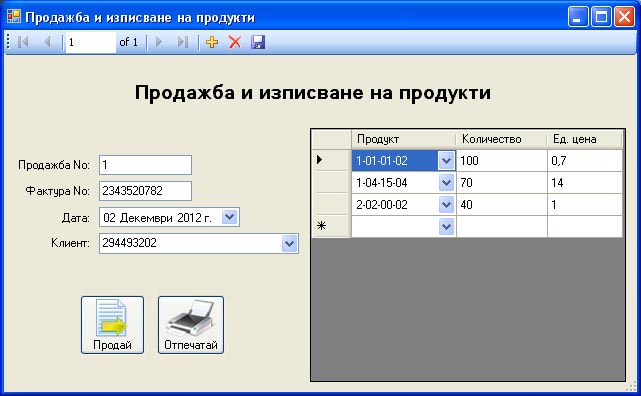Minimize the window
This screenshot has height=396, width=641.
tap(578, 17)
